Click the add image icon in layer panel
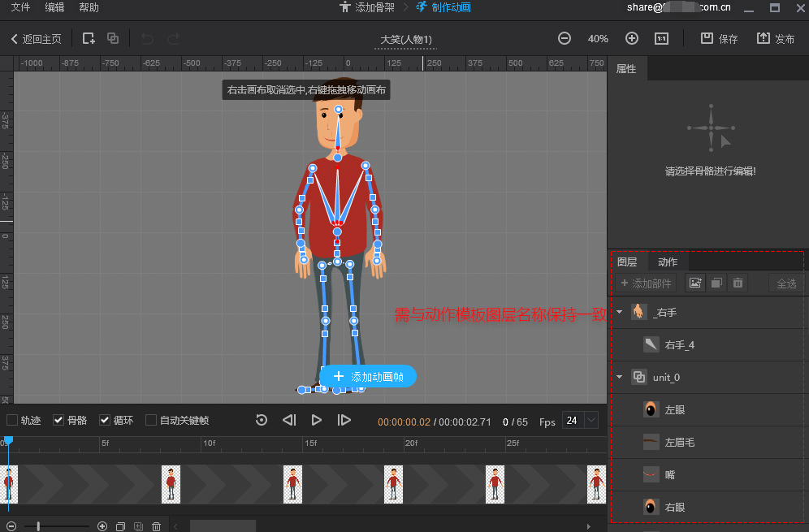The height and width of the screenshot is (532, 809). pos(694,283)
